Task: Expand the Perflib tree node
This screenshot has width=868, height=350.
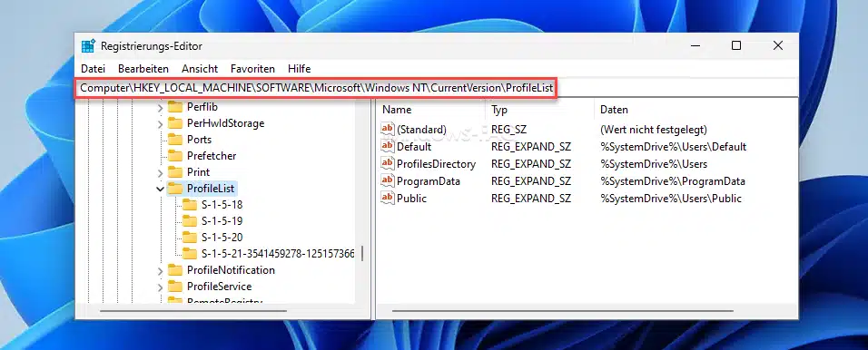Action: [x=161, y=107]
